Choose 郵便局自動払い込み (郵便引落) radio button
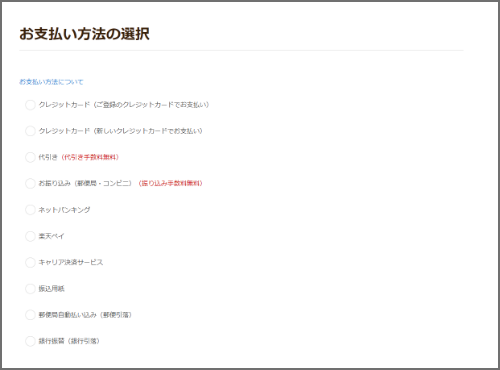The height and width of the screenshot is (370, 500). pyautogui.click(x=30, y=315)
